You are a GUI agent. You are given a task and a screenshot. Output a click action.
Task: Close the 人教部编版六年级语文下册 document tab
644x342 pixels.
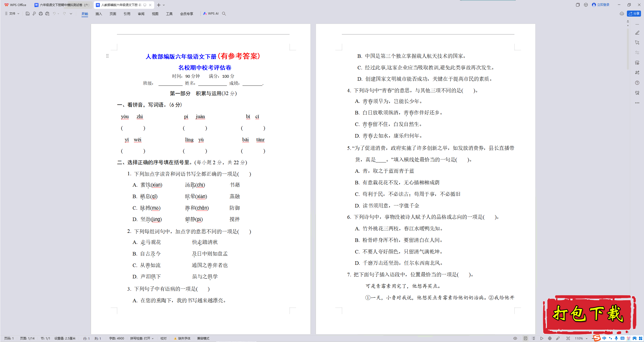point(150,5)
